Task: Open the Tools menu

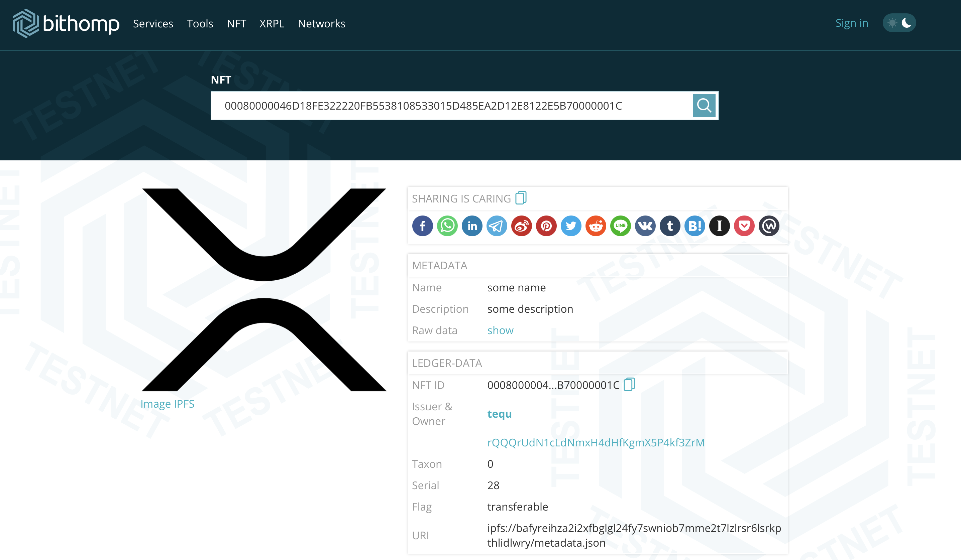Action: pyautogui.click(x=200, y=24)
